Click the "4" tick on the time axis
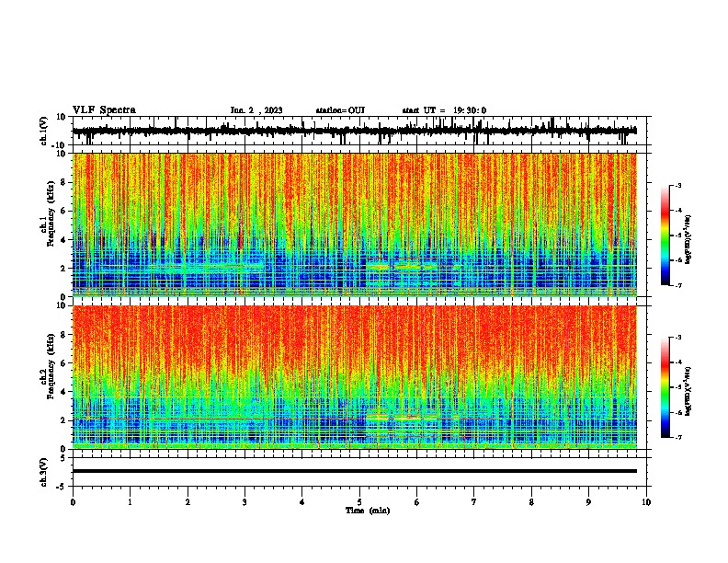 302,502
